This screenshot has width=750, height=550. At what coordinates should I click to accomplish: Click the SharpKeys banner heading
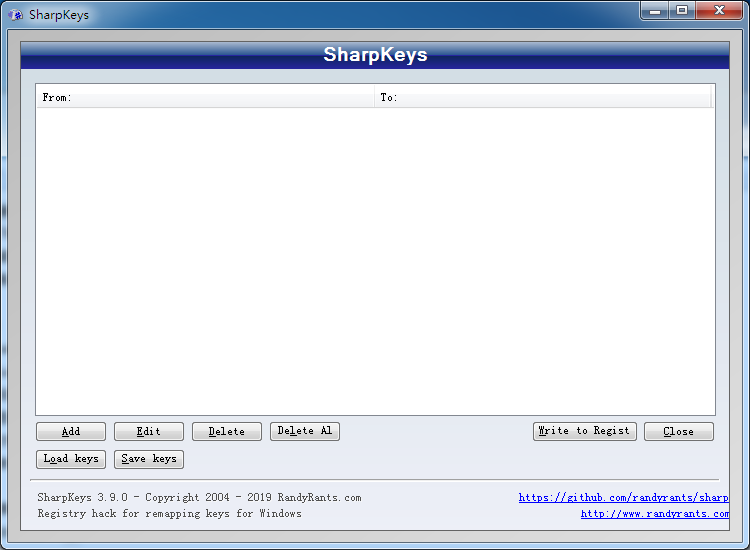[375, 55]
